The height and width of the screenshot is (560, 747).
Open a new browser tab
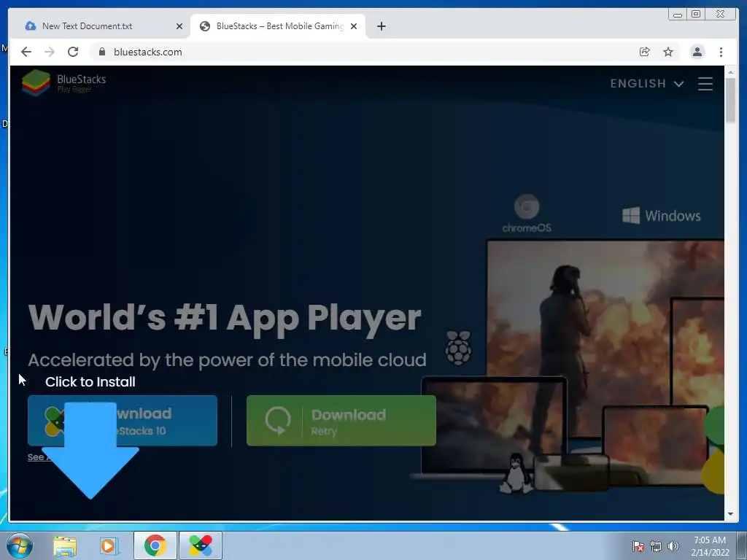pyautogui.click(x=381, y=26)
